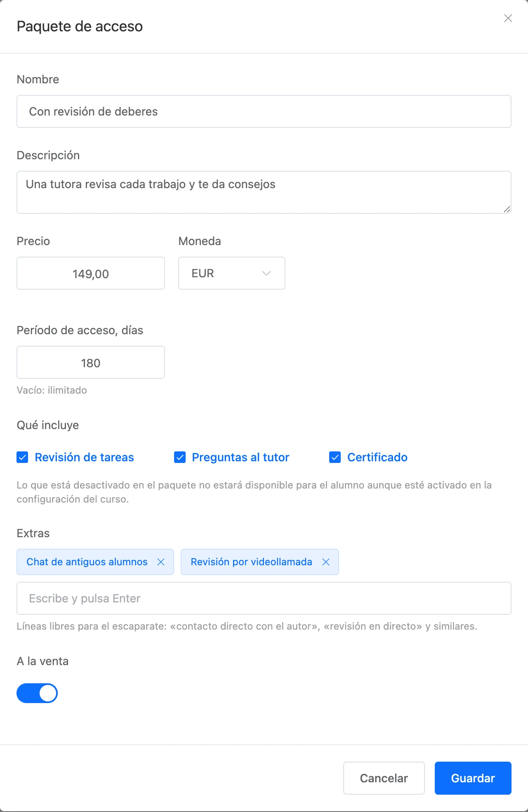Focus the Nombre input field
The width and height of the screenshot is (528, 812).
tap(264, 111)
